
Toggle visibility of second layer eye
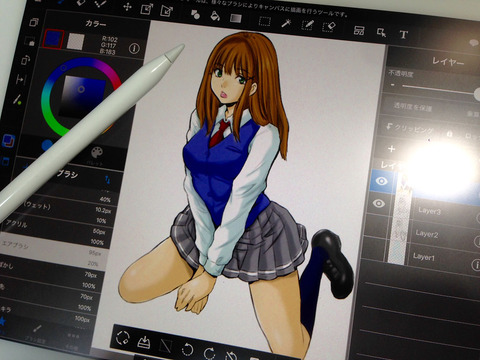point(379,203)
